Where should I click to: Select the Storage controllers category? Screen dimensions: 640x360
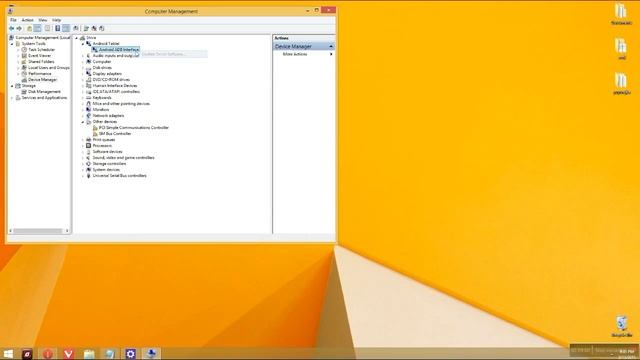click(x=109, y=164)
